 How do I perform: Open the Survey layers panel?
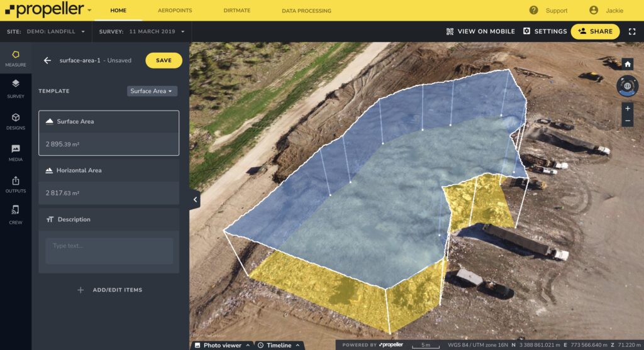[x=16, y=89]
